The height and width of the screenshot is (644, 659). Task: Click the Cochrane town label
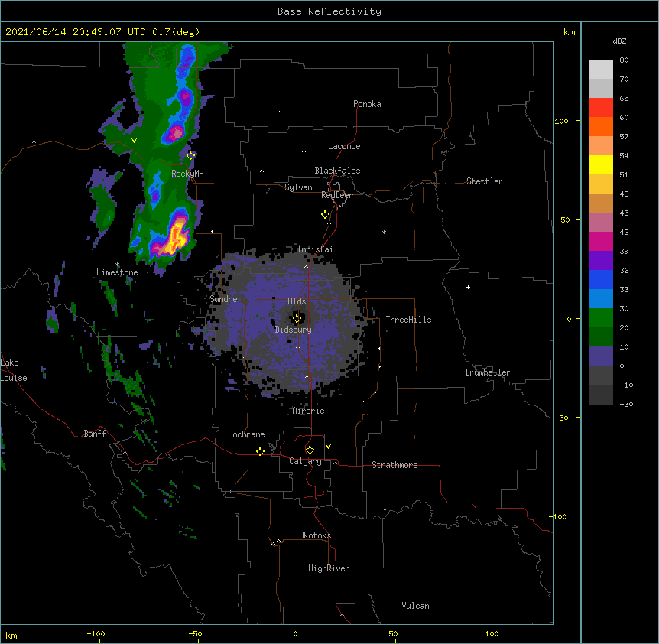(246, 434)
